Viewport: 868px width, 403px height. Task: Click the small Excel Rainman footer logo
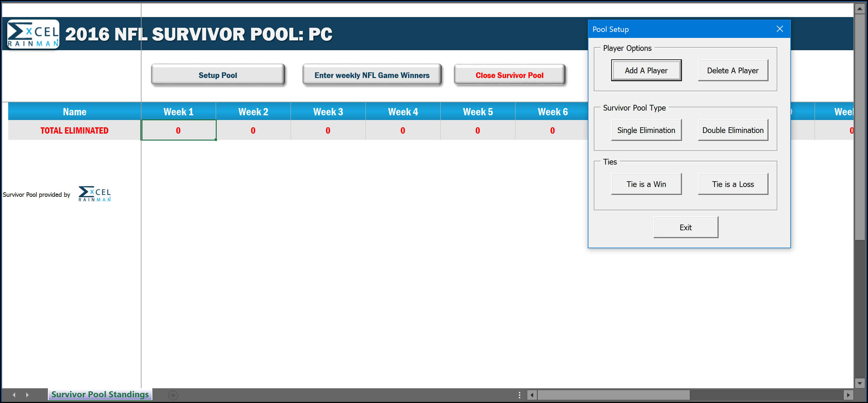[x=95, y=194]
